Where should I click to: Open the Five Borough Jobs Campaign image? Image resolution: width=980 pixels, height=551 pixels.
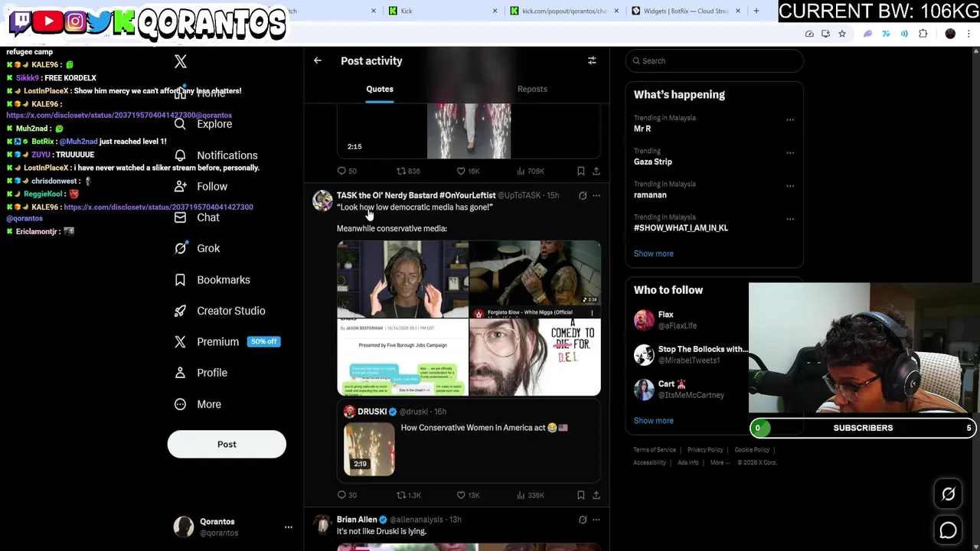tap(402, 357)
